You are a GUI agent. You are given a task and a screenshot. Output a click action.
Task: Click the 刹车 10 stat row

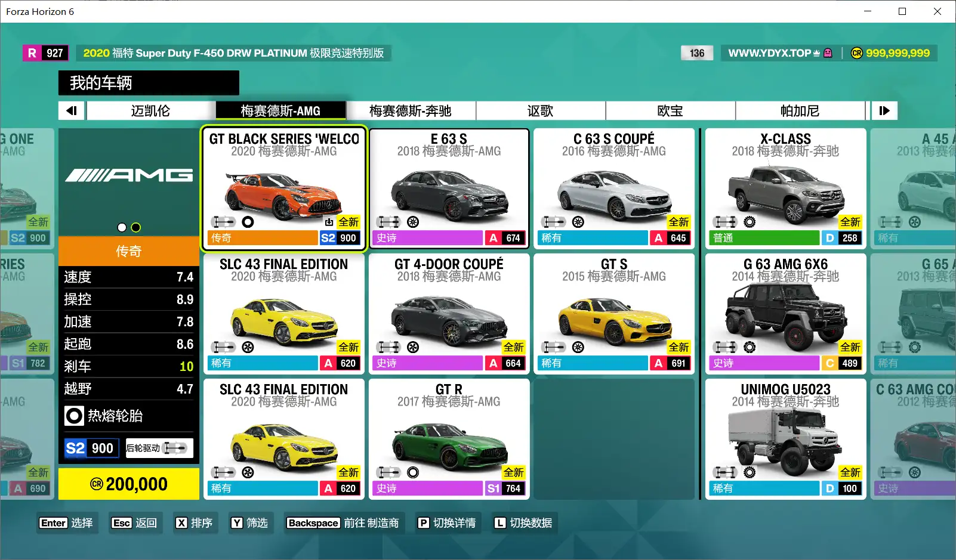point(129,366)
